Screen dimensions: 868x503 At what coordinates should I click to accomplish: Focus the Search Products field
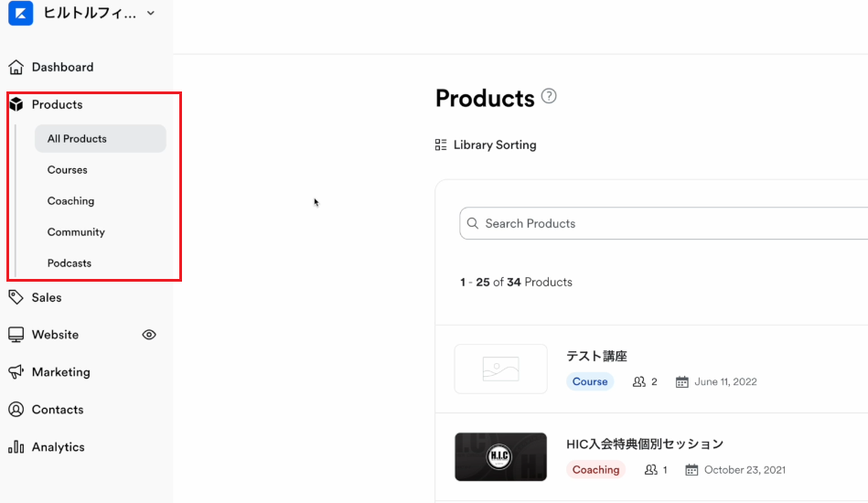pyautogui.click(x=663, y=223)
